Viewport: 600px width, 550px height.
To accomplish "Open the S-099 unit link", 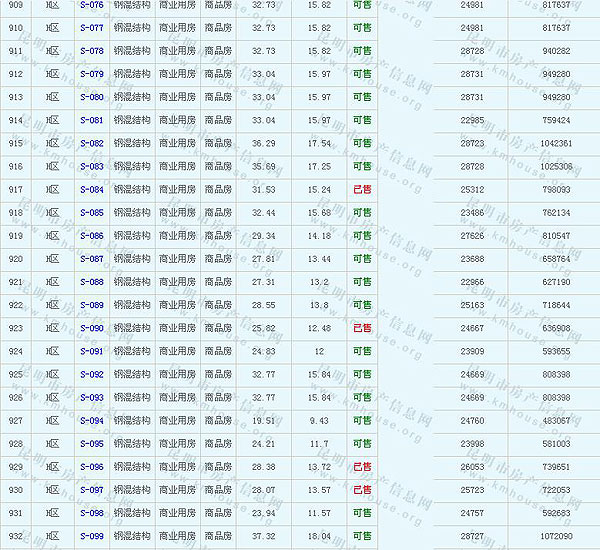I will [x=91, y=535].
